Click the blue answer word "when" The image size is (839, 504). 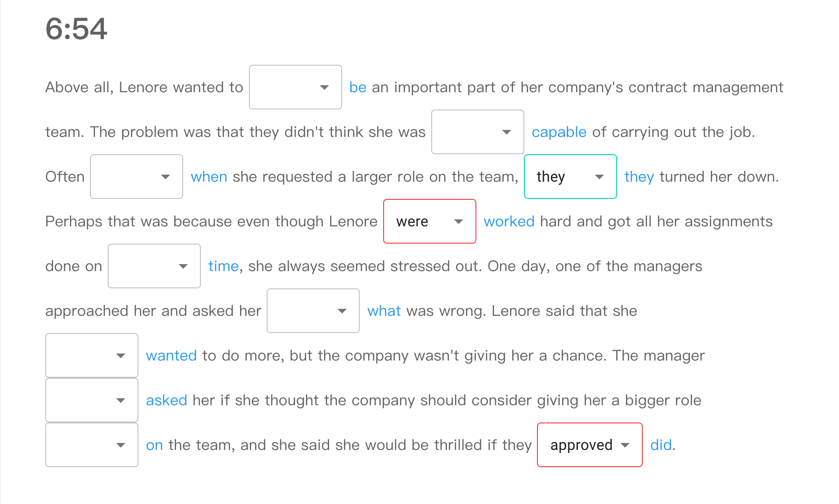coord(209,177)
